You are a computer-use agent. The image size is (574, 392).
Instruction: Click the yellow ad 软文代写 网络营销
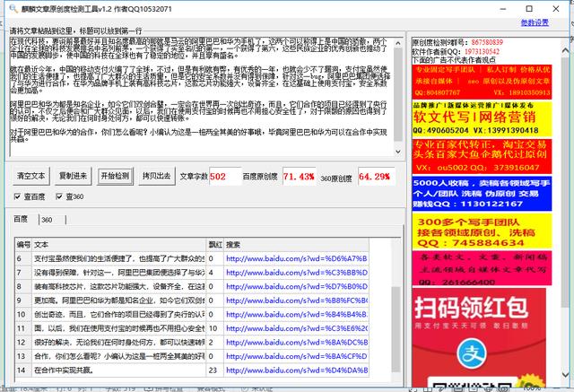coord(482,118)
